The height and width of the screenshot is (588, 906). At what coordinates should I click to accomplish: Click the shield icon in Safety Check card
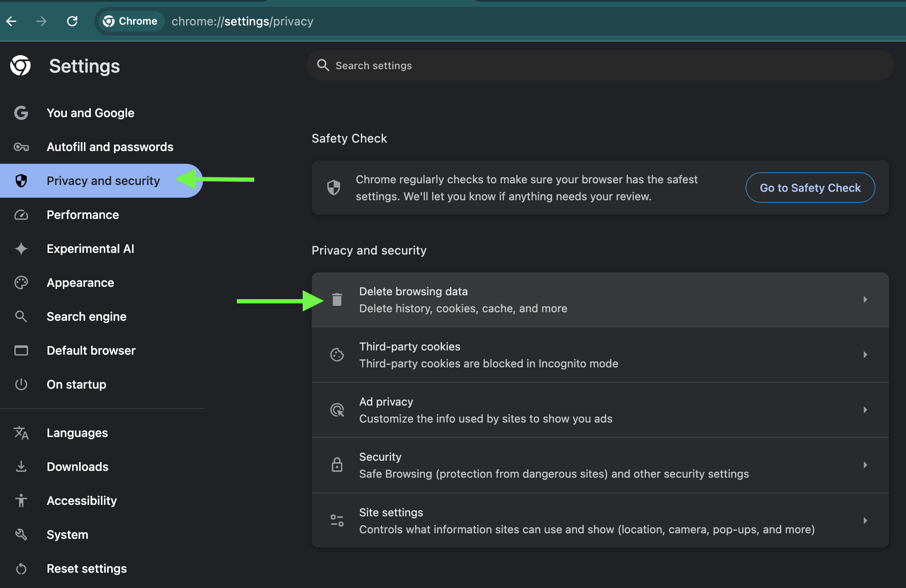click(x=334, y=187)
